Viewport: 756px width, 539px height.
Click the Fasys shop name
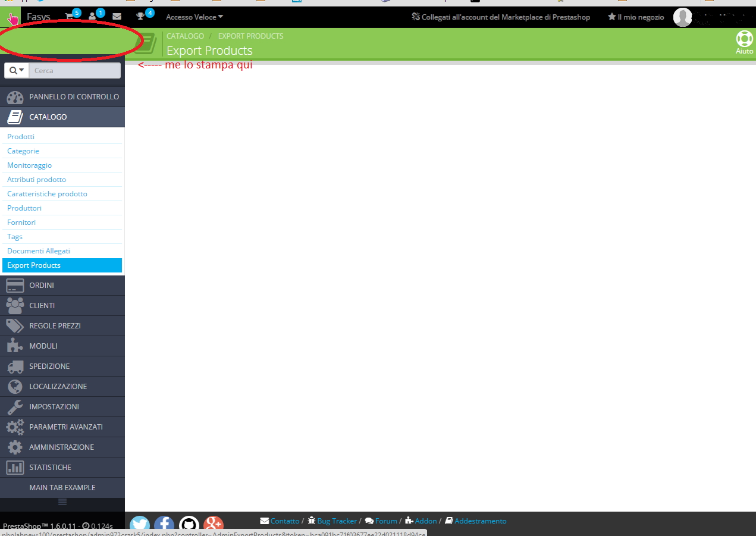[x=39, y=17]
